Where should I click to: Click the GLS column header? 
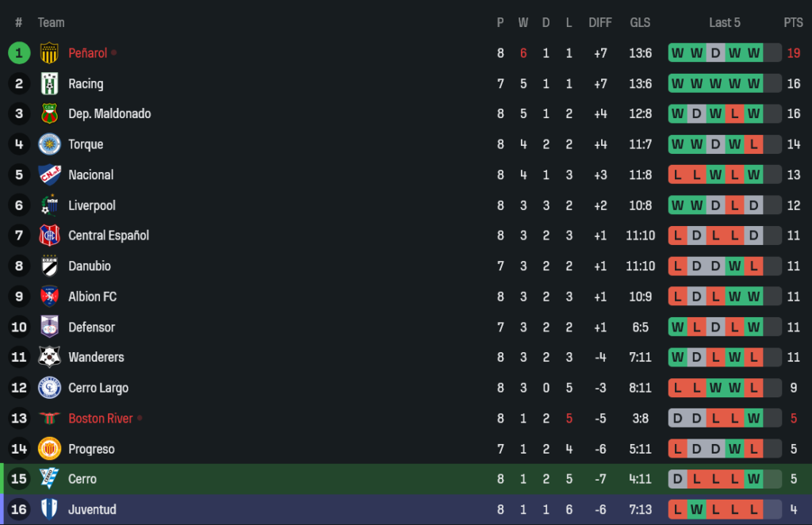pos(640,23)
